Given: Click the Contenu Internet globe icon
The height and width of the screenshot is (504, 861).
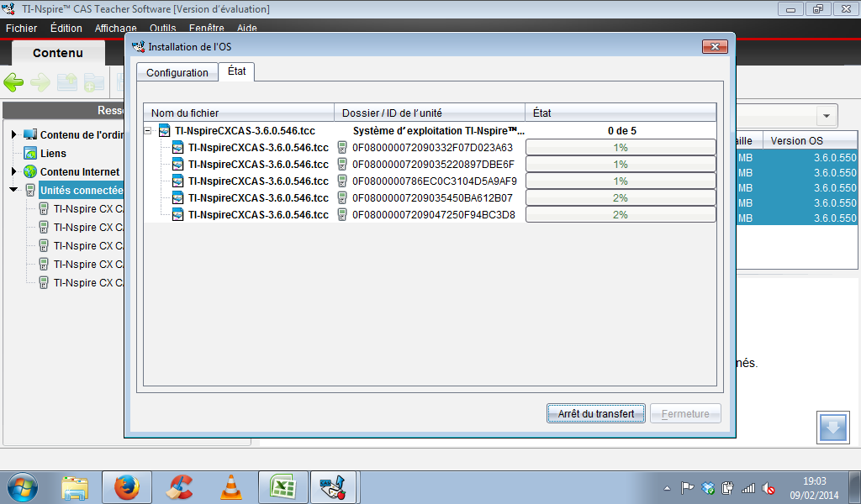Looking at the screenshot, I should point(30,171).
